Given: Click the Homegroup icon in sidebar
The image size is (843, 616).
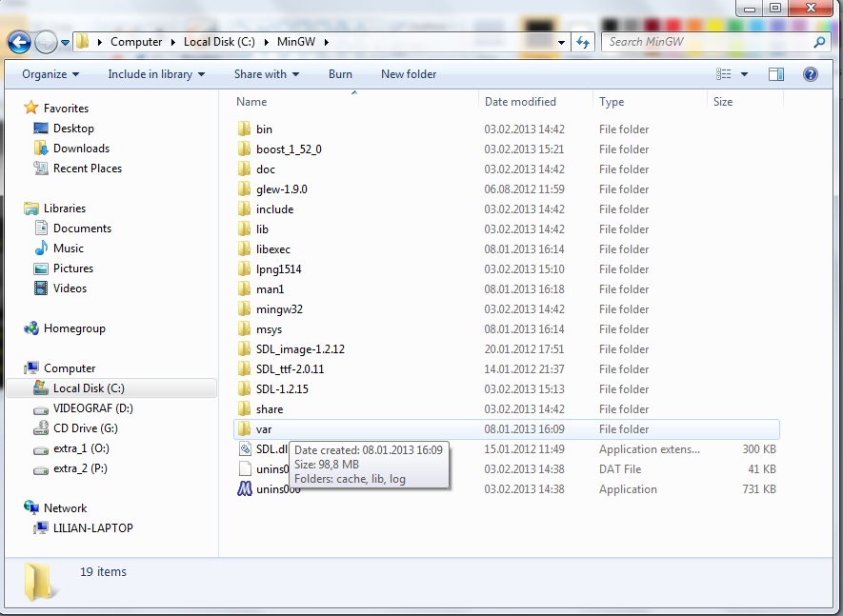Looking at the screenshot, I should point(32,328).
